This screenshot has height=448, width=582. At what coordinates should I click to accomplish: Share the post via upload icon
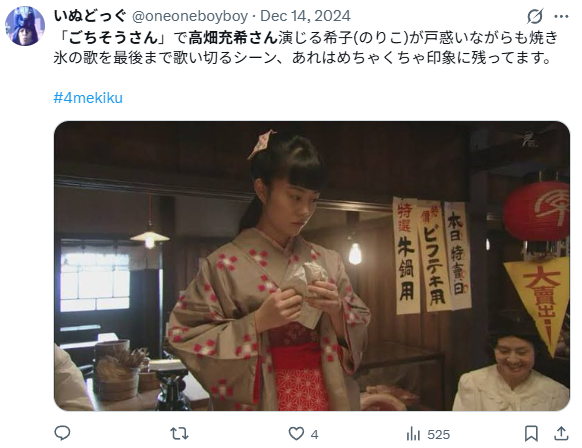pyautogui.click(x=561, y=434)
